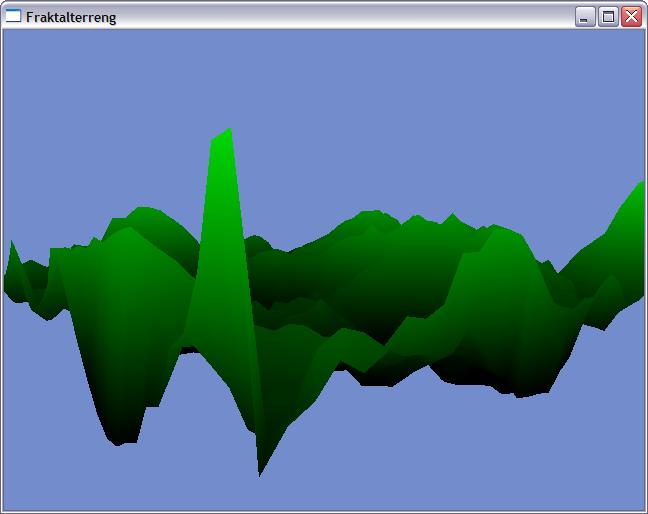Image resolution: width=648 pixels, height=514 pixels.
Task: Open the window system menu icon
Action: (13, 16)
